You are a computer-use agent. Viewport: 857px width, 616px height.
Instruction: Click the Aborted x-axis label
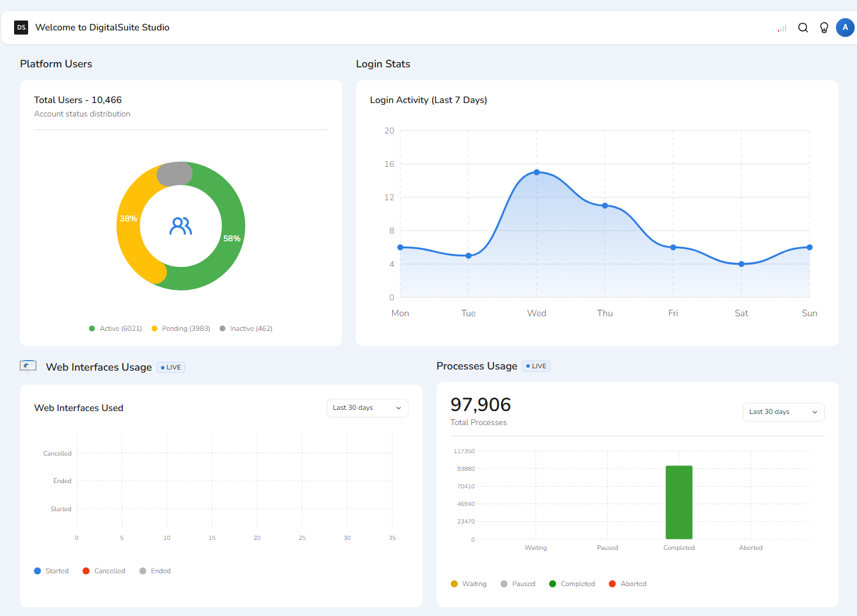751,548
